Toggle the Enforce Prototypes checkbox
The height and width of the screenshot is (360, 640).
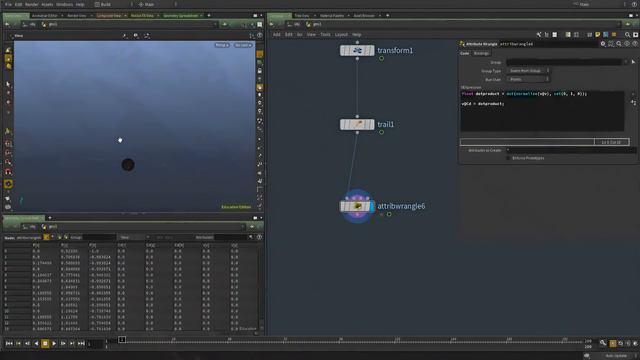tap(508, 158)
